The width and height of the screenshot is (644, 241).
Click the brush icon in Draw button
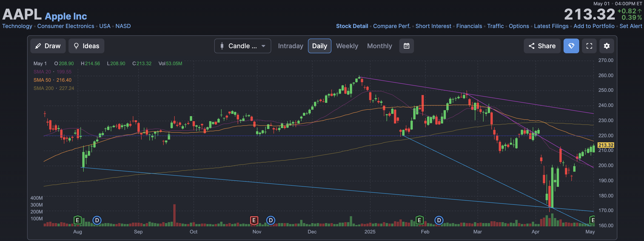coord(38,46)
